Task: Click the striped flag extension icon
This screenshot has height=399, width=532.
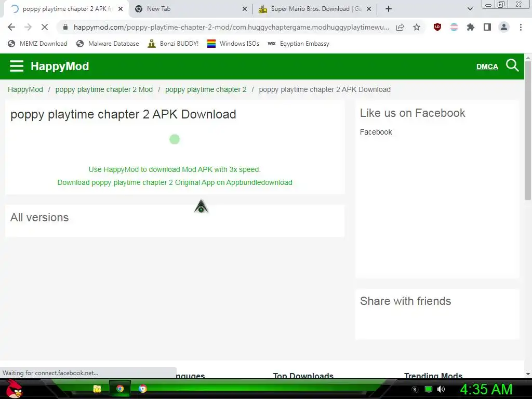Action: click(454, 27)
